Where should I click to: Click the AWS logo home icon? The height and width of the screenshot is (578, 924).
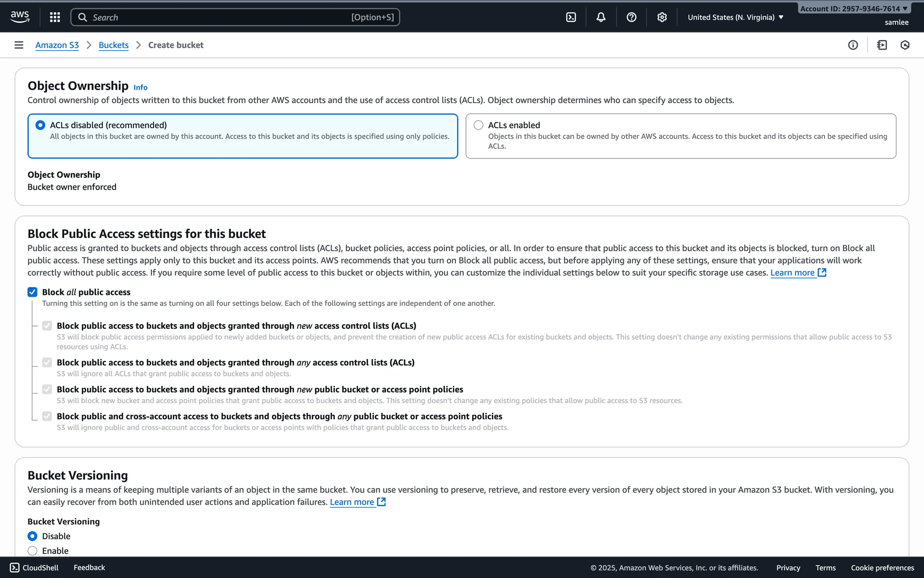click(x=20, y=17)
